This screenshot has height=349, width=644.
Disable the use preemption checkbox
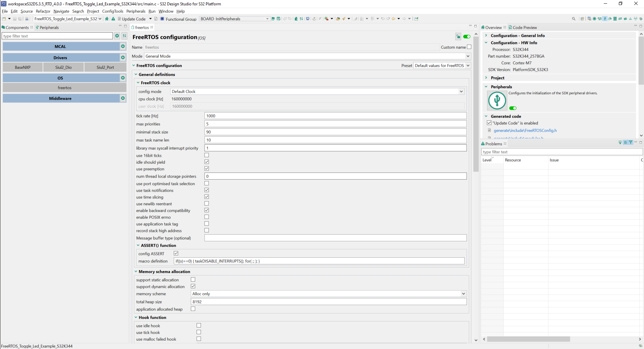(207, 168)
